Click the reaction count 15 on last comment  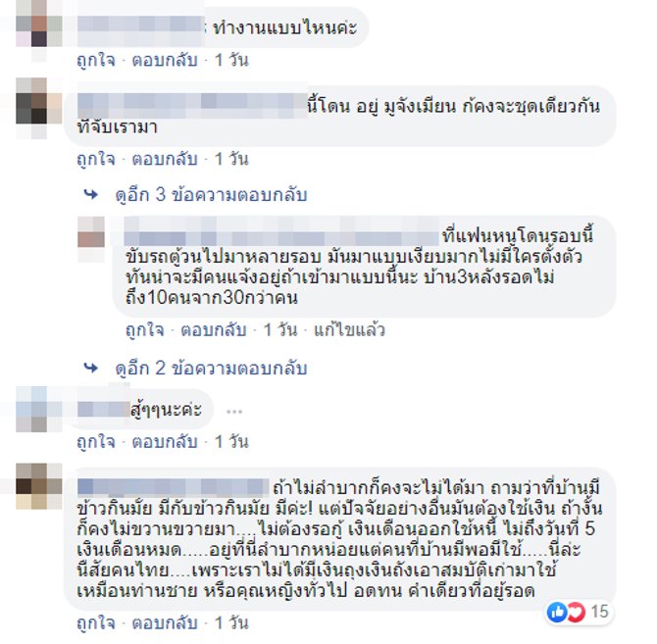click(599, 613)
